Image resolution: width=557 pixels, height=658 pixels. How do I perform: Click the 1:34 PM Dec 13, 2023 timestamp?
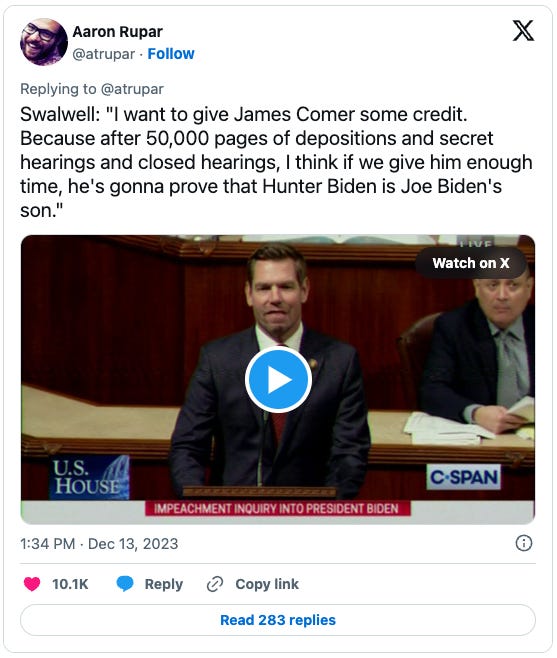coord(99,544)
